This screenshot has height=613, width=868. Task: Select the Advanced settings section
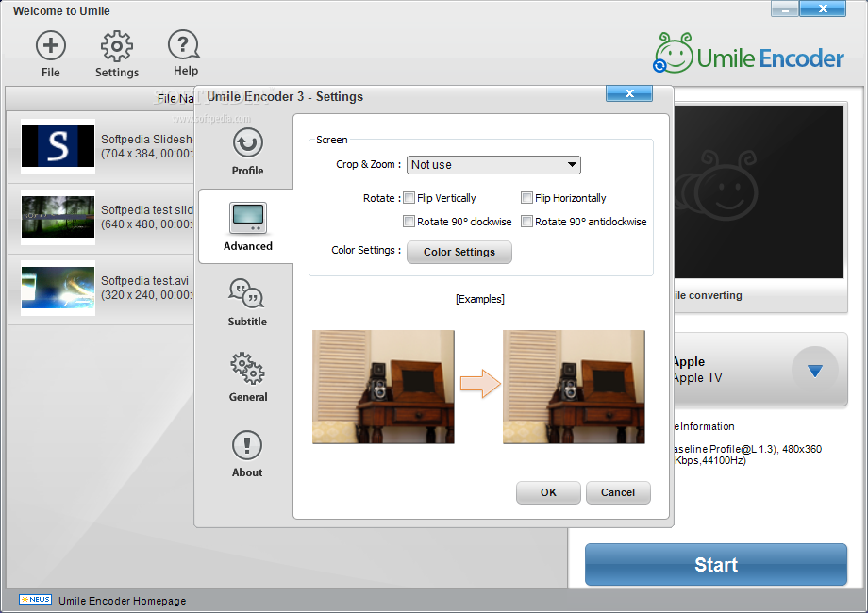(248, 227)
